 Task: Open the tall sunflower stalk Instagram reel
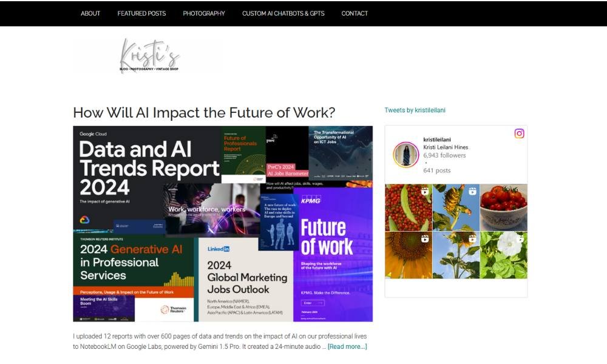[456, 255]
